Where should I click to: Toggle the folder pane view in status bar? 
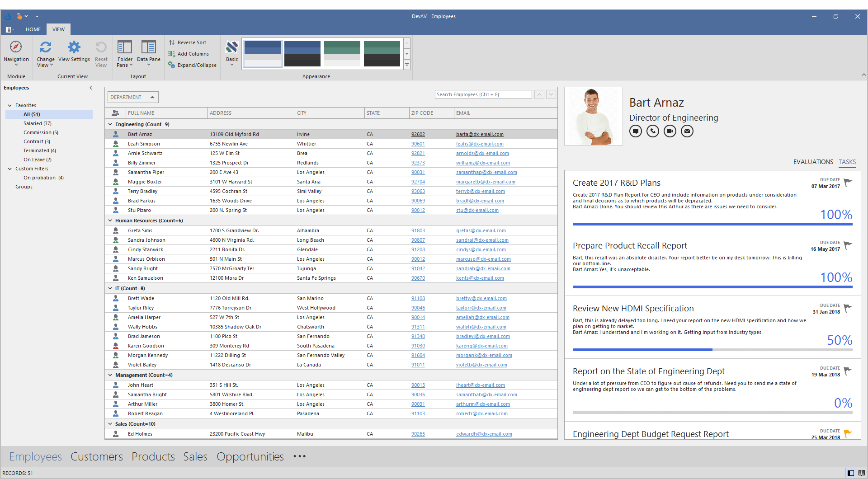(x=850, y=473)
